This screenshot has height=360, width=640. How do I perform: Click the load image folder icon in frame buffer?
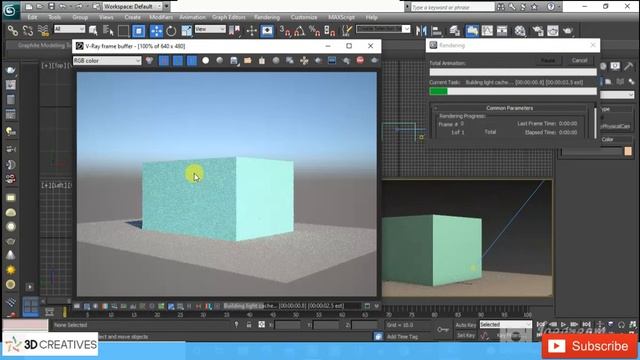tap(248, 60)
